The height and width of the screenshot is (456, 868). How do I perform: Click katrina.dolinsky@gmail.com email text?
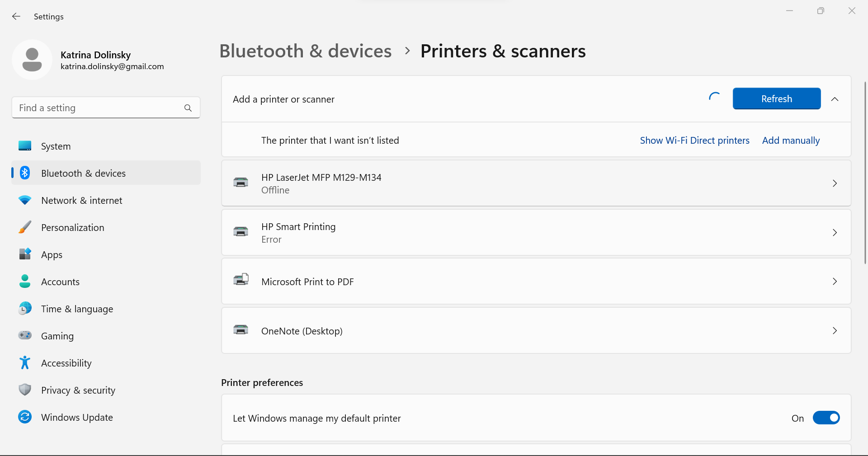coord(112,66)
